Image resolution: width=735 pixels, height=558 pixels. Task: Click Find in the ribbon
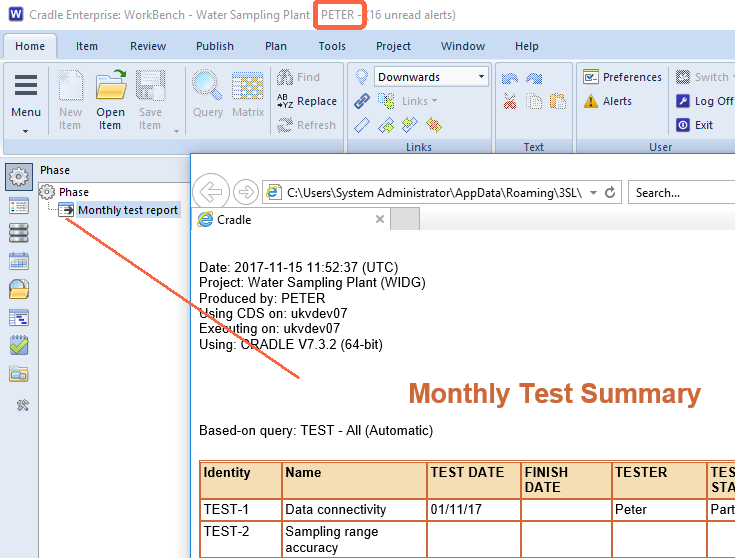299,77
